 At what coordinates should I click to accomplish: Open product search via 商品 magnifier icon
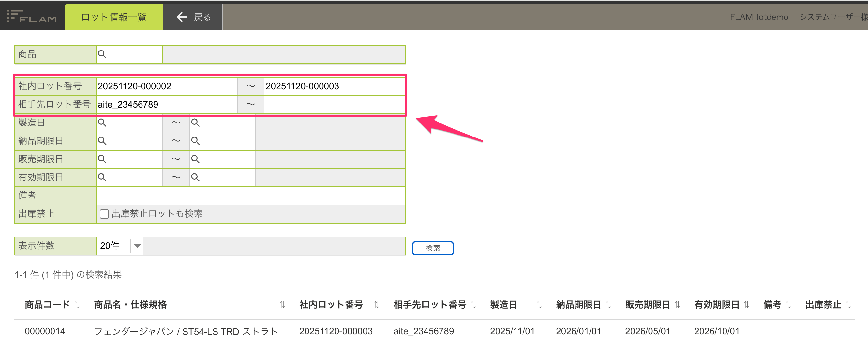click(102, 54)
